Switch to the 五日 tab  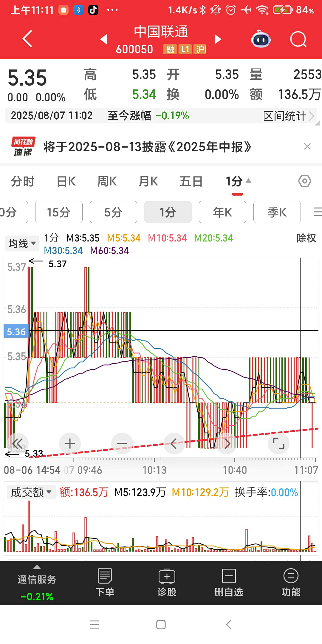(191, 181)
